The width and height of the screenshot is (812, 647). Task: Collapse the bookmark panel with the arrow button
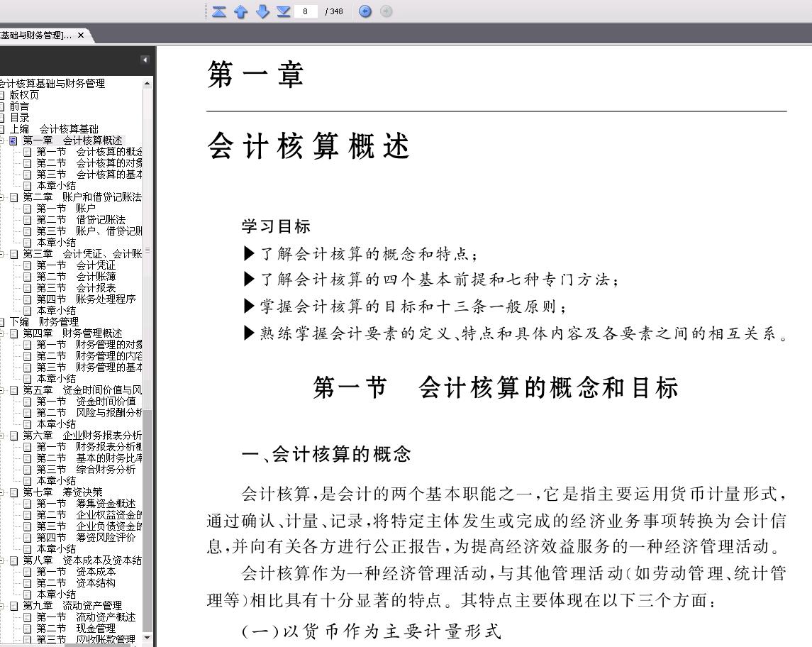[x=145, y=60]
